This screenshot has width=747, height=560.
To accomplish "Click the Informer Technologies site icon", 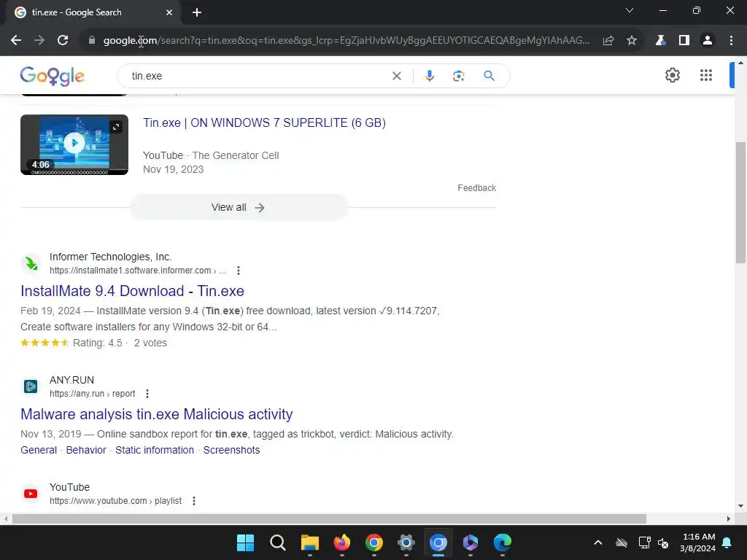I will coord(31,262).
